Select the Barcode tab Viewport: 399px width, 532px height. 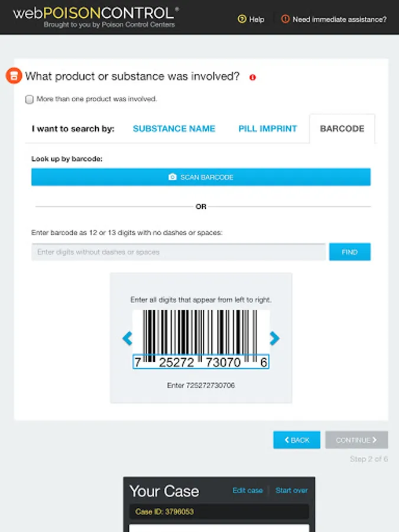[342, 129]
